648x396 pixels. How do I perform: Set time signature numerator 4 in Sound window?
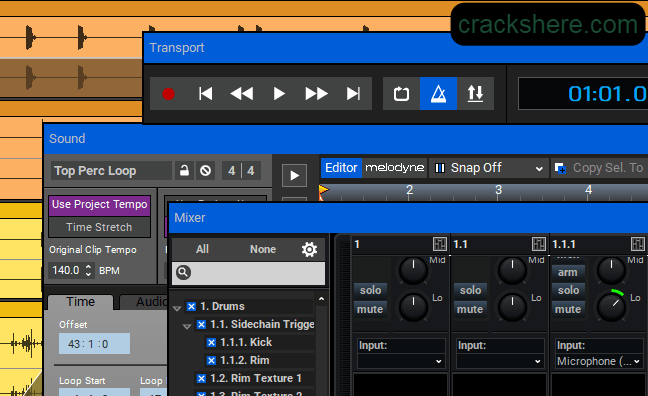(231, 171)
